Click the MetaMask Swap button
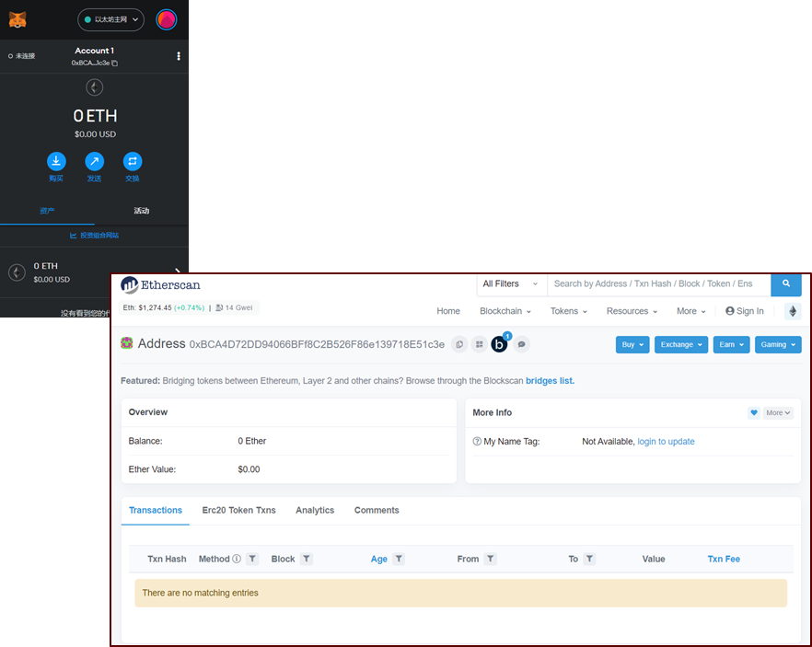The height and width of the screenshot is (647, 812). 133,161
